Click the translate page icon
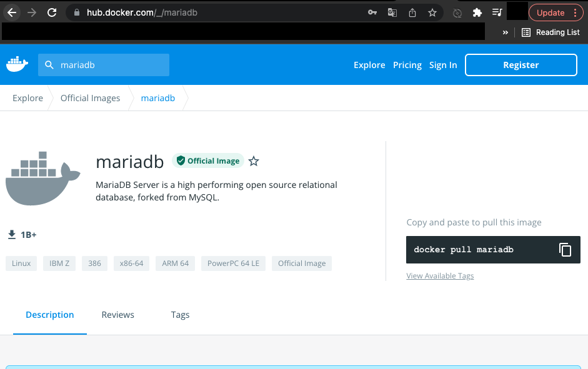 (x=392, y=12)
